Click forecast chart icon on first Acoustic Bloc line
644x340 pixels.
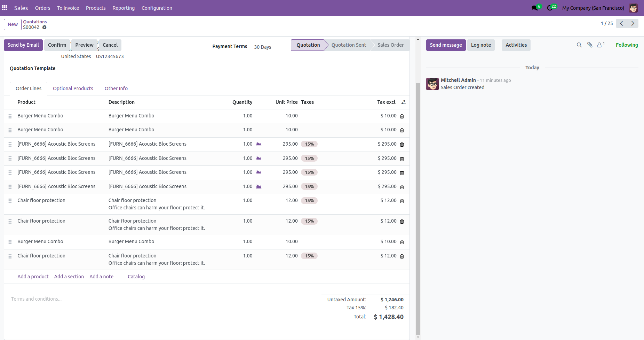259,144
